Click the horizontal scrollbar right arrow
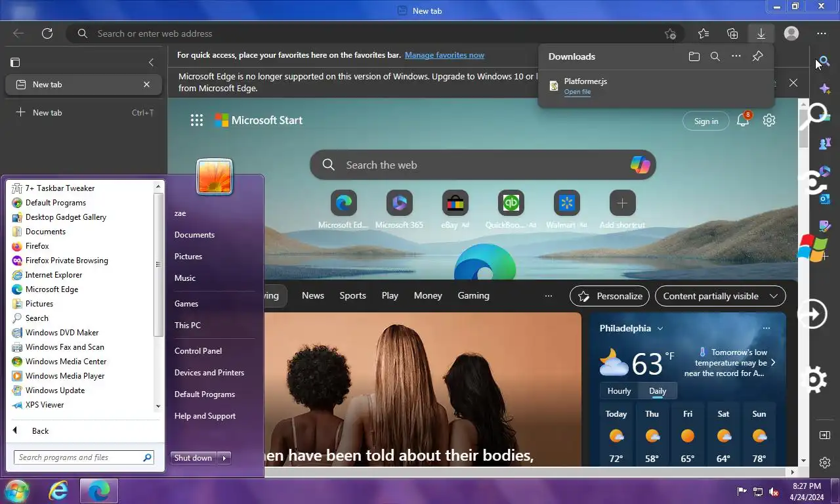The image size is (840, 504). [793, 472]
